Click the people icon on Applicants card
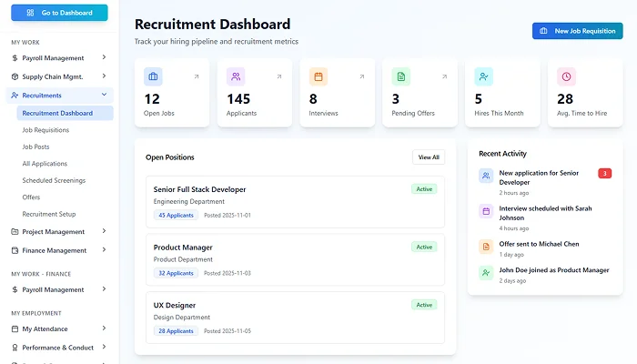 [x=236, y=76]
